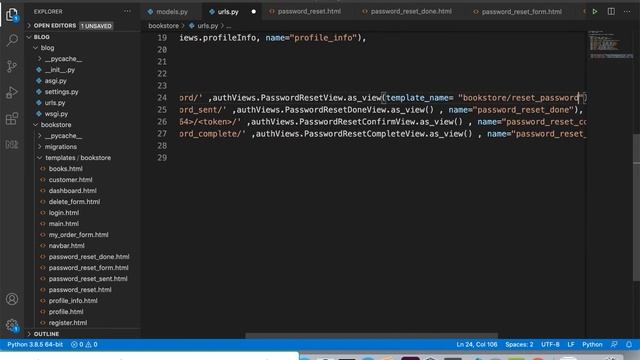The height and width of the screenshot is (360, 640).
Task: Open the test/remote icon below Extensions
Action: [x=12, y=144]
